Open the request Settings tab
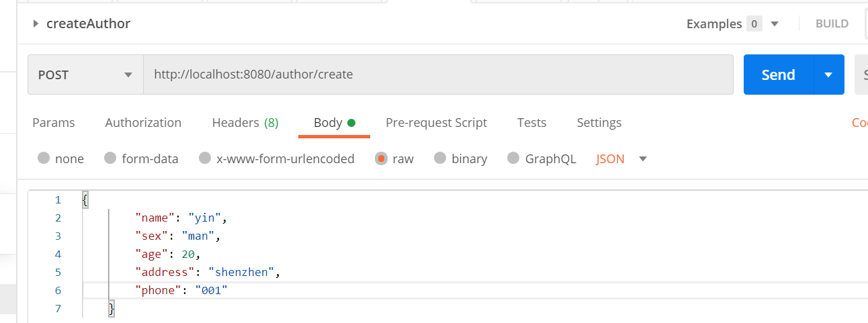 (599, 123)
